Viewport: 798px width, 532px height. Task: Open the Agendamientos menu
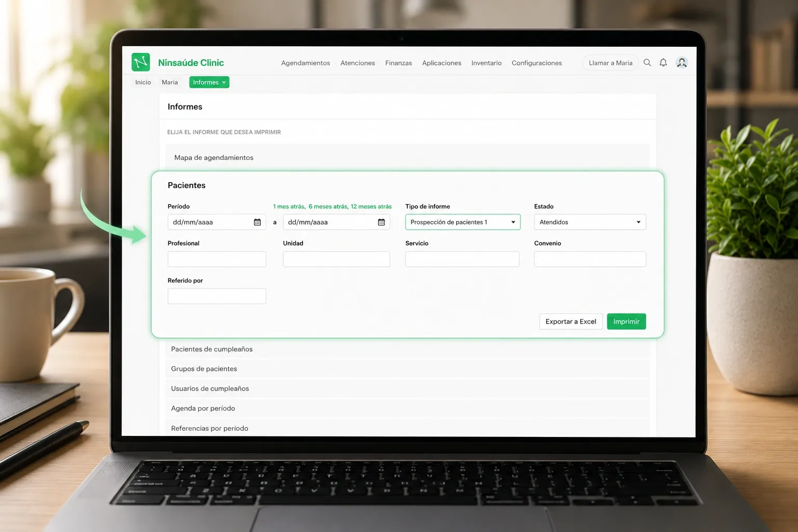coord(305,63)
